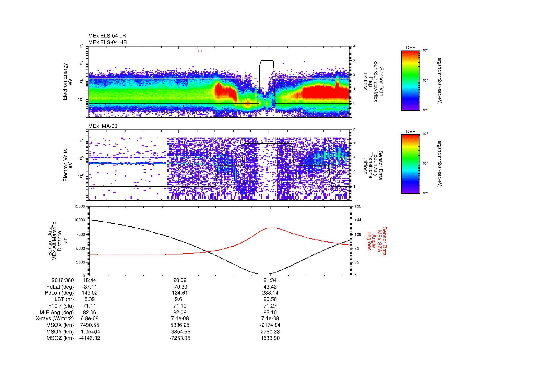
Task: Click the 'MEx IMA-00' panel title
Action: click(x=103, y=126)
